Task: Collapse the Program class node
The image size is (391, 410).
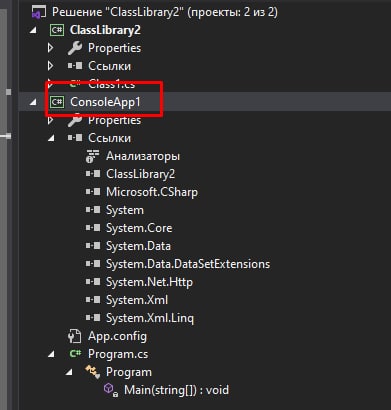Action: (69, 372)
